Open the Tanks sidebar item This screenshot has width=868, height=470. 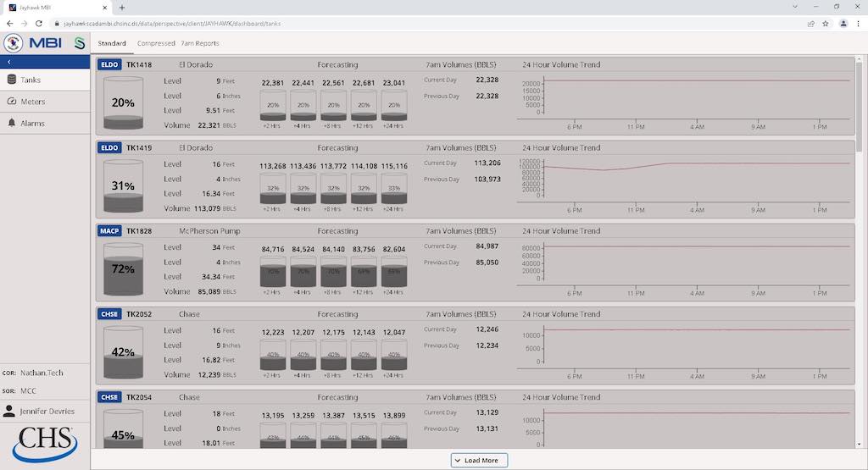coord(45,80)
